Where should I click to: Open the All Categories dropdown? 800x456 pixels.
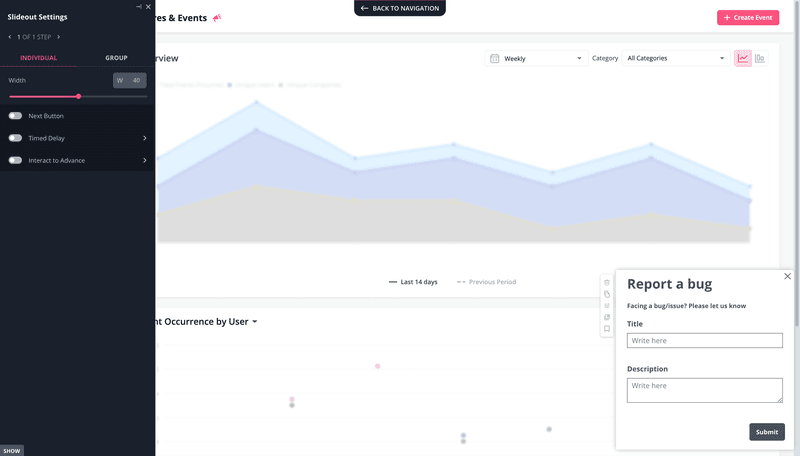tap(676, 58)
